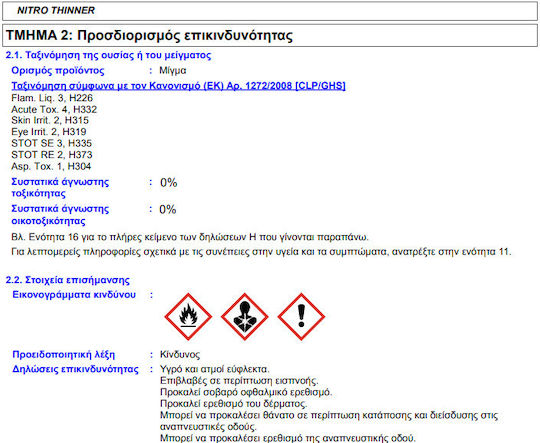Select the Acute Tox. 4, H332 line
The image size is (540, 443).
point(54,109)
